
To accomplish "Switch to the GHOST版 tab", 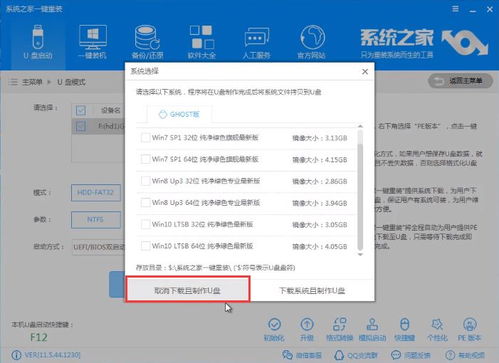I will tap(179, 114).
